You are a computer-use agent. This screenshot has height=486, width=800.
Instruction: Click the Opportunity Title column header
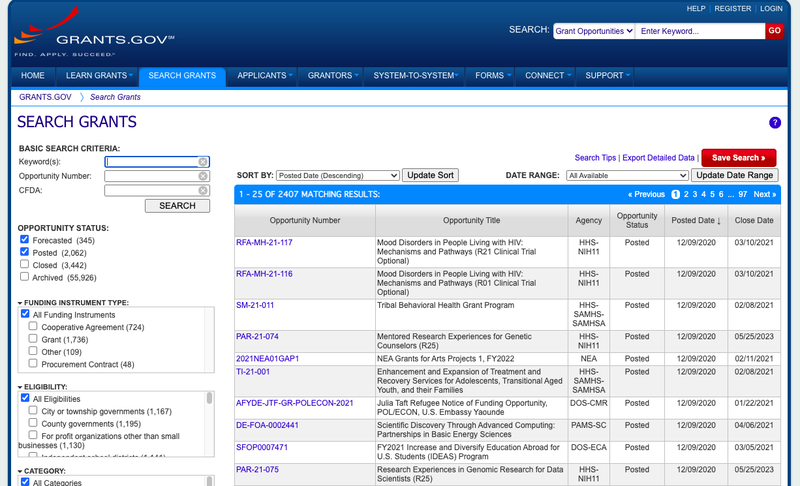coord(471,221)
